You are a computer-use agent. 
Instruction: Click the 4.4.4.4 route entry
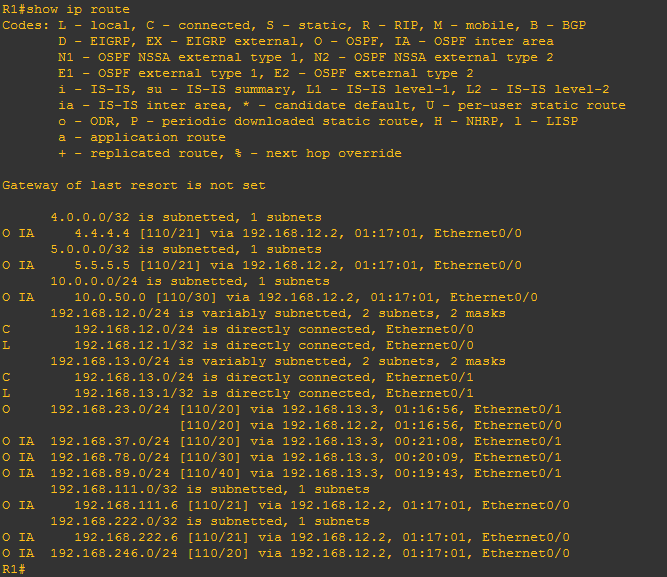coord(262,233)
